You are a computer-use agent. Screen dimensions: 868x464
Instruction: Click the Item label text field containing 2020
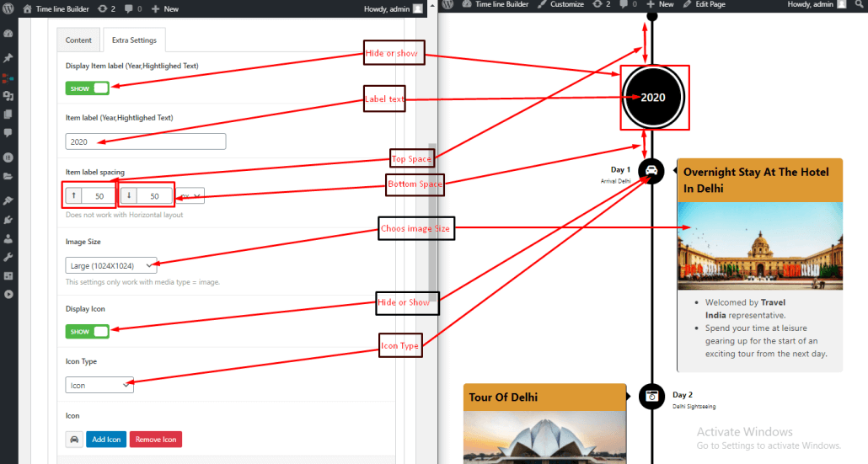145,141
